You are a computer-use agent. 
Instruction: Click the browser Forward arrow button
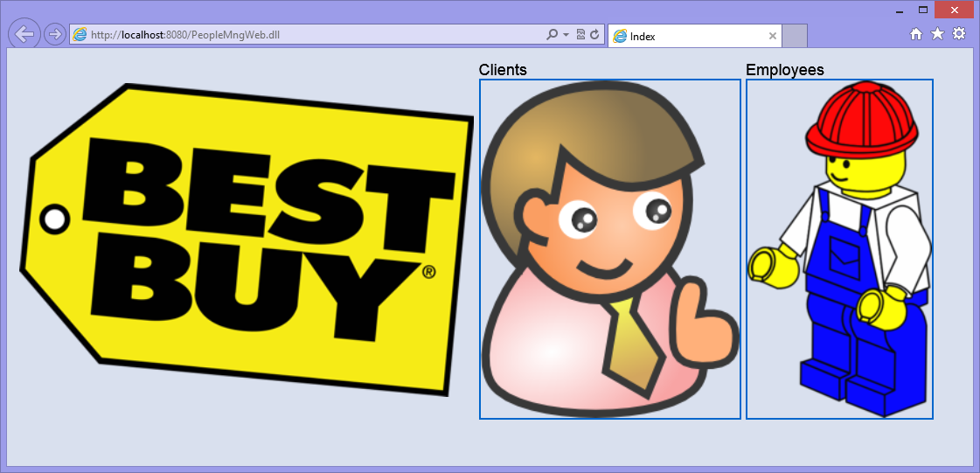(x=55, y=34)
